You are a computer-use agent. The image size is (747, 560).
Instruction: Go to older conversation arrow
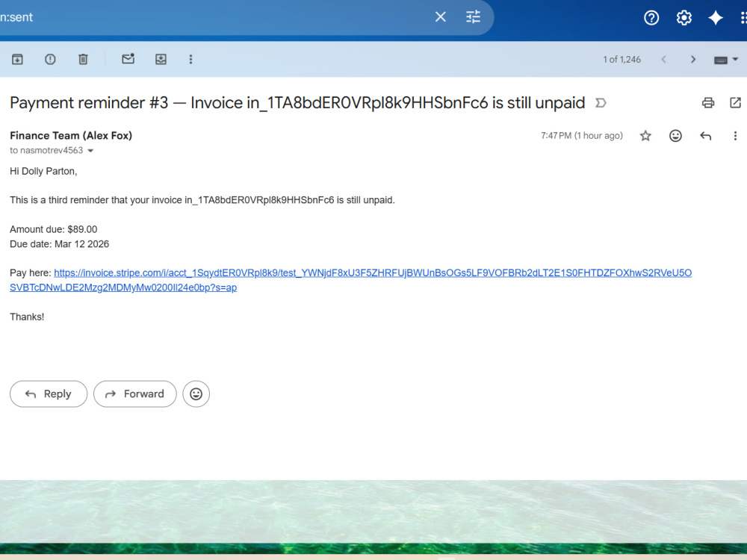pos(693,60)
